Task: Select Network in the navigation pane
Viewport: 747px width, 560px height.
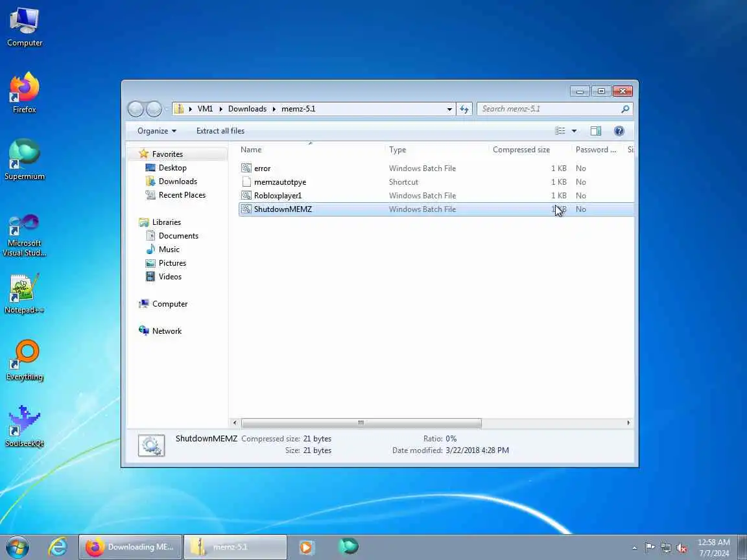Action: [167, 331]
